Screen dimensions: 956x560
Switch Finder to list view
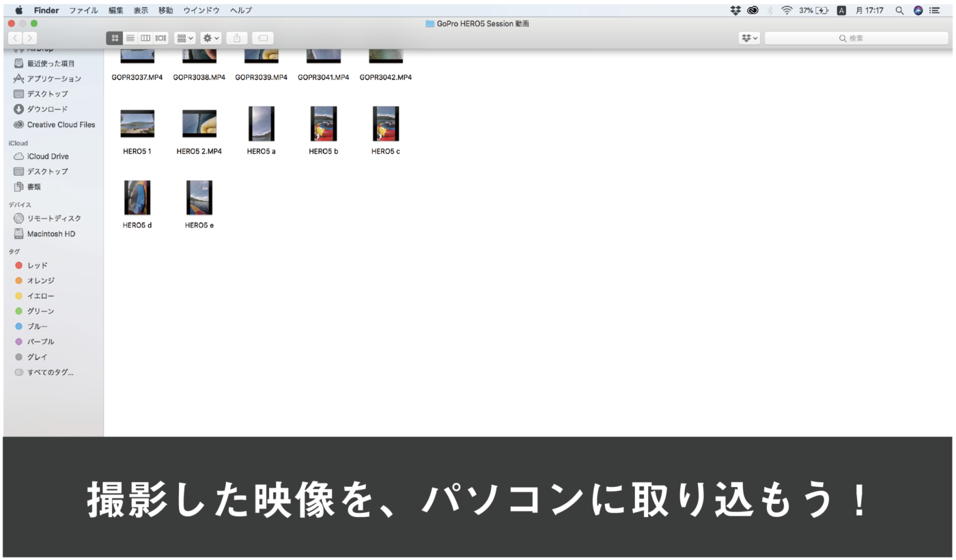[130, 38]
